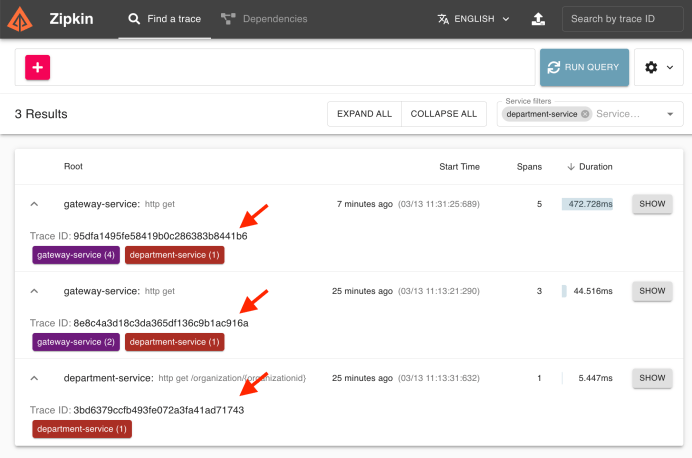Screen dimensions: 692x458
Task: Open the Find a trace tab
Action: (164, 19)
